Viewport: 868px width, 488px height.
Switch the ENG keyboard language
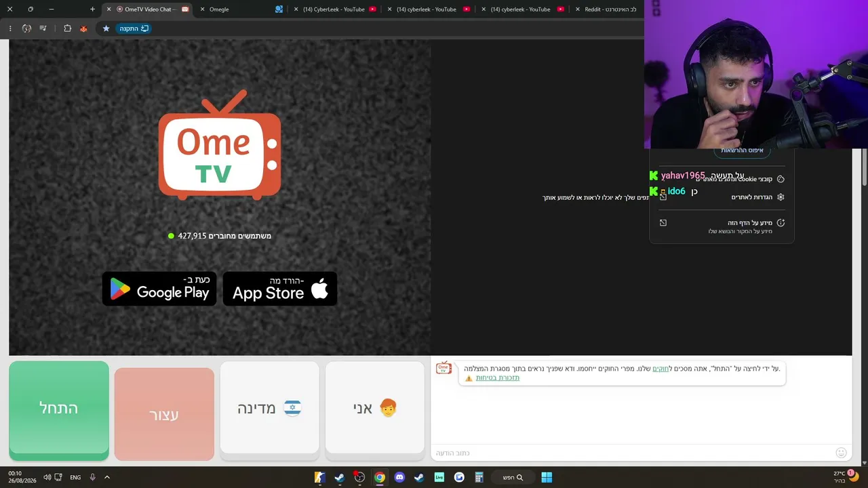coord(75,477)
